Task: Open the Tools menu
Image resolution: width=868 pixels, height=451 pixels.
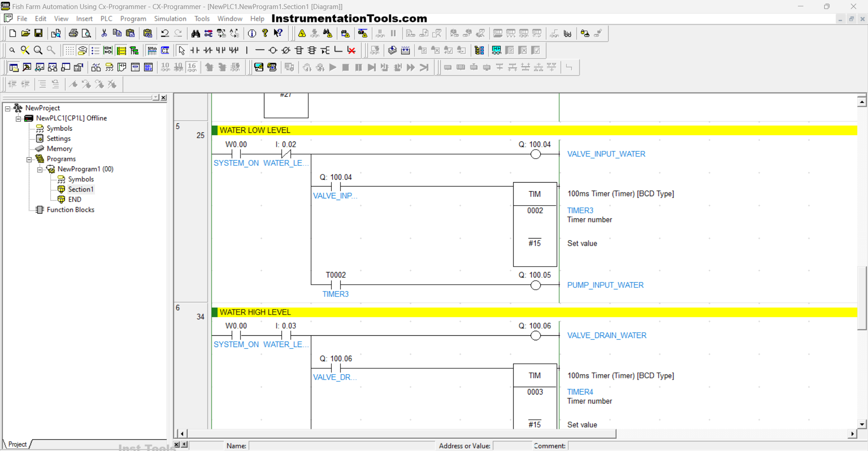Action: [x=202, y=19]
